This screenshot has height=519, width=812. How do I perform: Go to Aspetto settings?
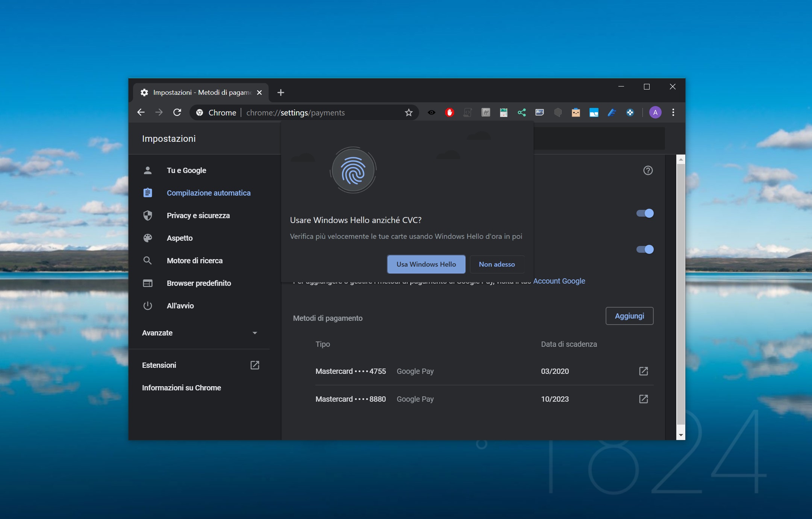pyautogui.click(x=180, y=238)
